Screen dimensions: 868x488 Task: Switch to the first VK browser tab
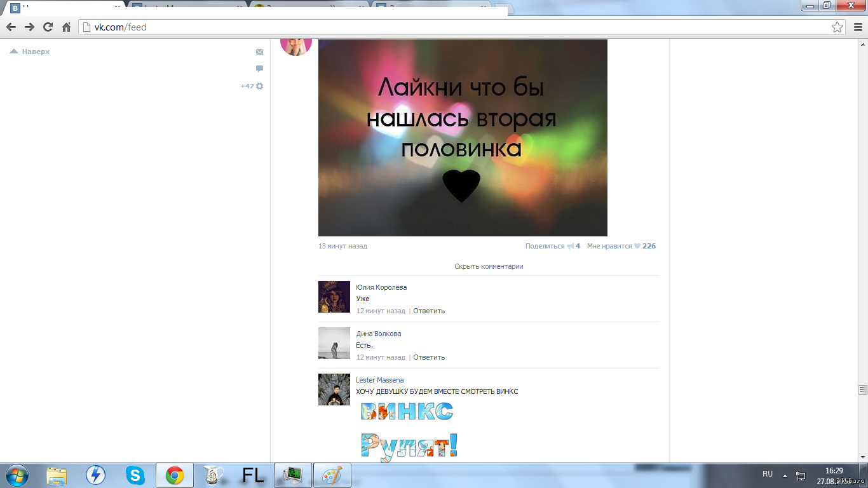point(64,8)
